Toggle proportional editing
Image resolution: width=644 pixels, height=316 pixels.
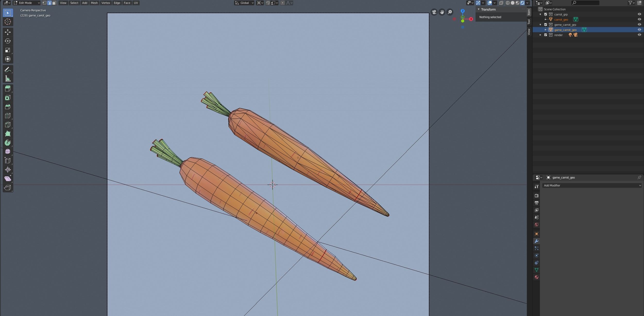click(283, 3)
